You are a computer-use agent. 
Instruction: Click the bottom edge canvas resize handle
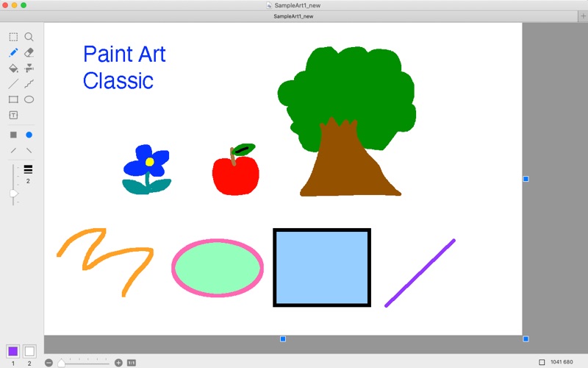coord(283,339)
